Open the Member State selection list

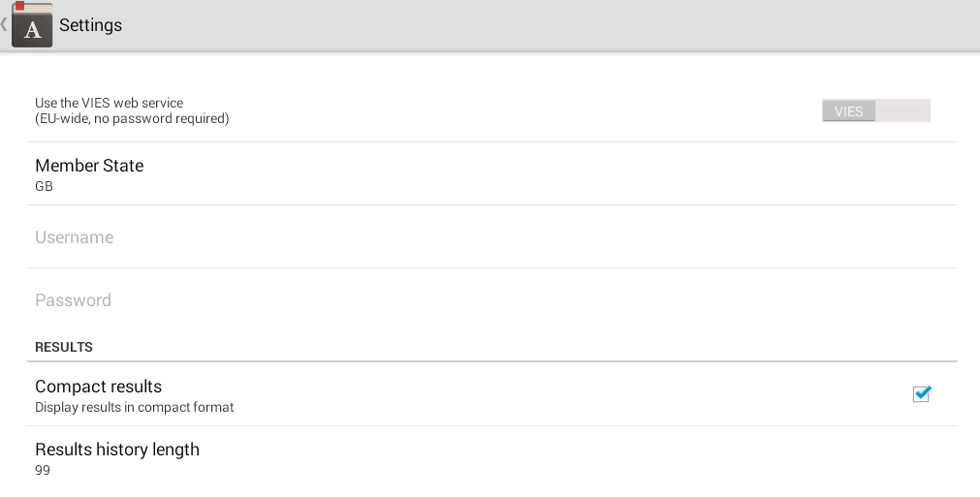(492, 173)
